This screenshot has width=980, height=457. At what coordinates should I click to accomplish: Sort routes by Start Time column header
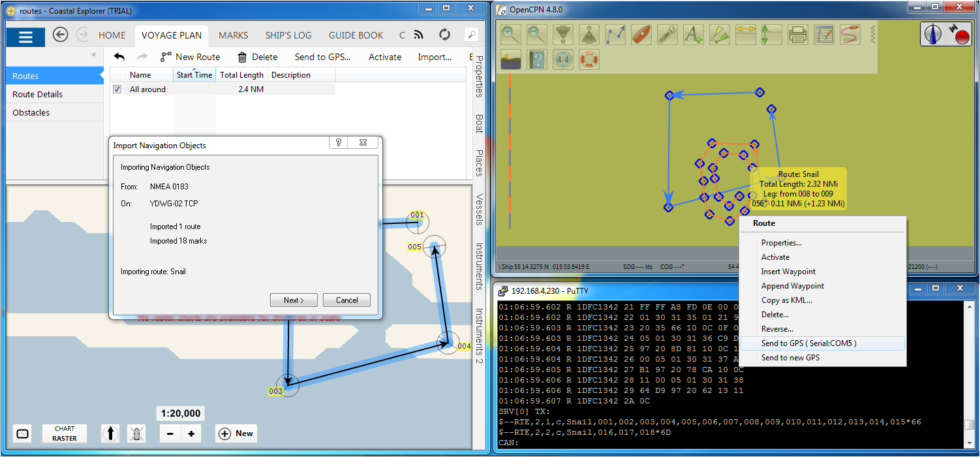194,75
